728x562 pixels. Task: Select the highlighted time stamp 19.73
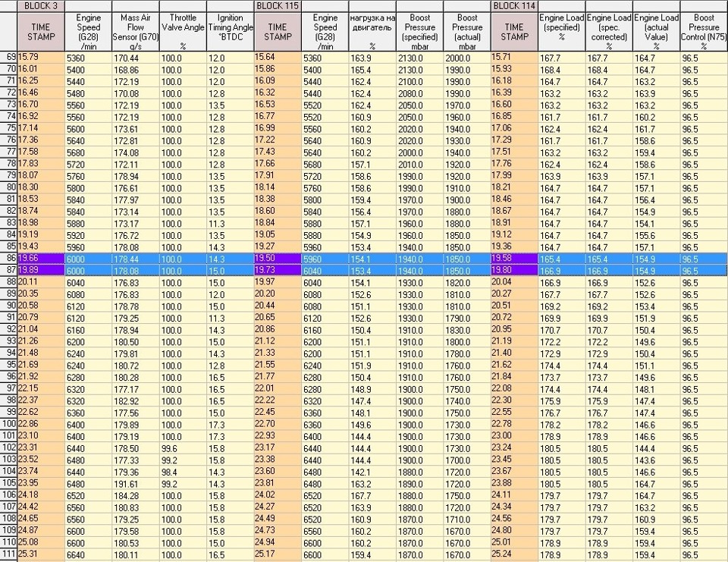(x=278, y=271)
